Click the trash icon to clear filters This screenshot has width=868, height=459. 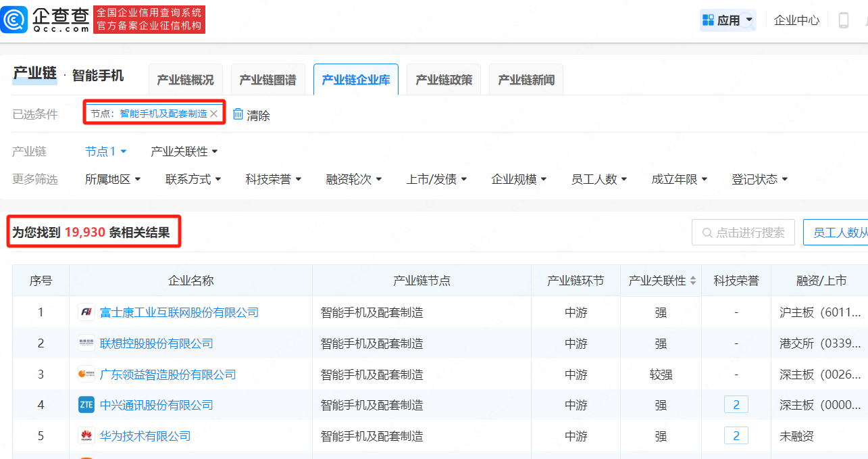[238, 114]
